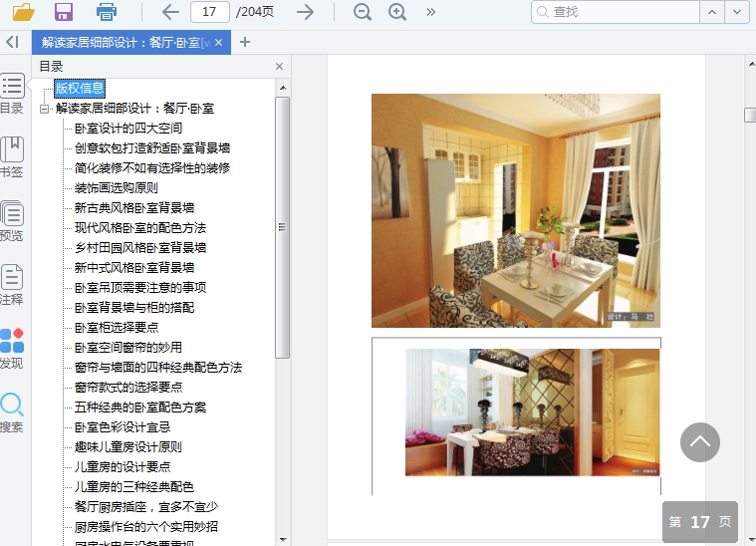
Task: Click the back-to-top round arrow button
Action: [x=700, y=442]
